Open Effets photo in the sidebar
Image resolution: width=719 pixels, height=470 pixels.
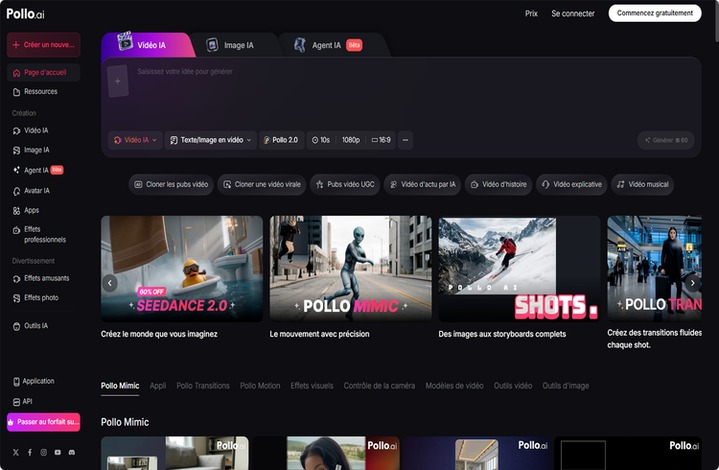[44, 298]
